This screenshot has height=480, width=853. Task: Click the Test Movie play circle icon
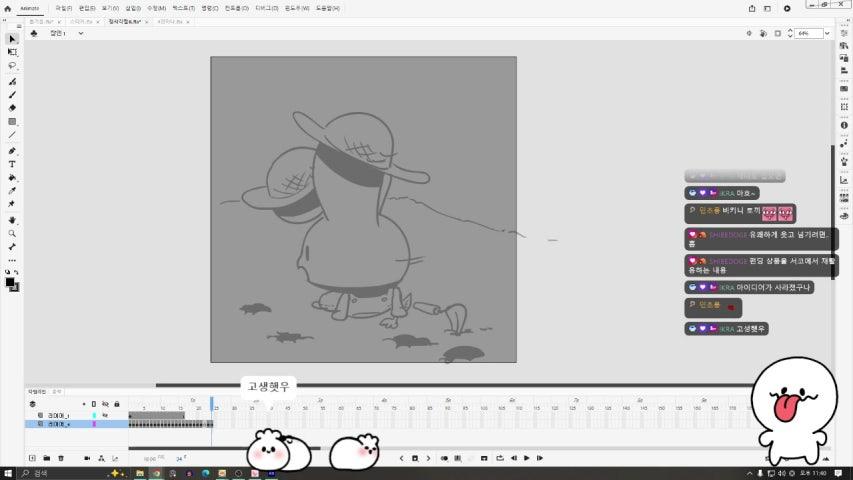click(x=787, y=8)
